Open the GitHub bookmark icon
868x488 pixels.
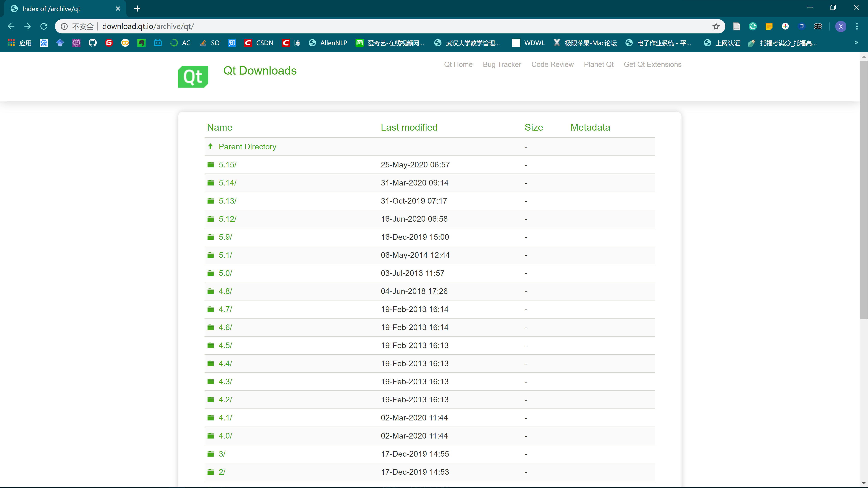[x=93, y=43]
